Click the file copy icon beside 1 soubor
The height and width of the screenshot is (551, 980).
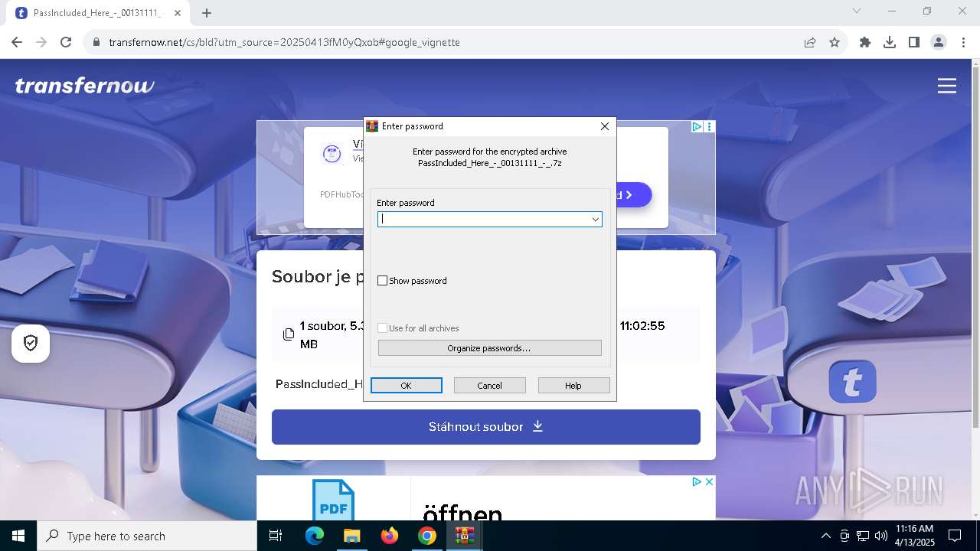pyautogui.click(x=289, y=334)
